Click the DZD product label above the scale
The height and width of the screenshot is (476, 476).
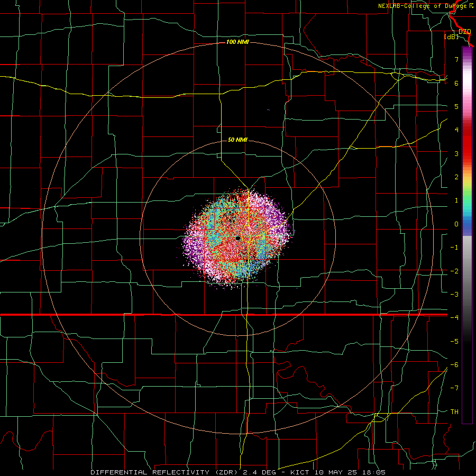tap(464, 32)
